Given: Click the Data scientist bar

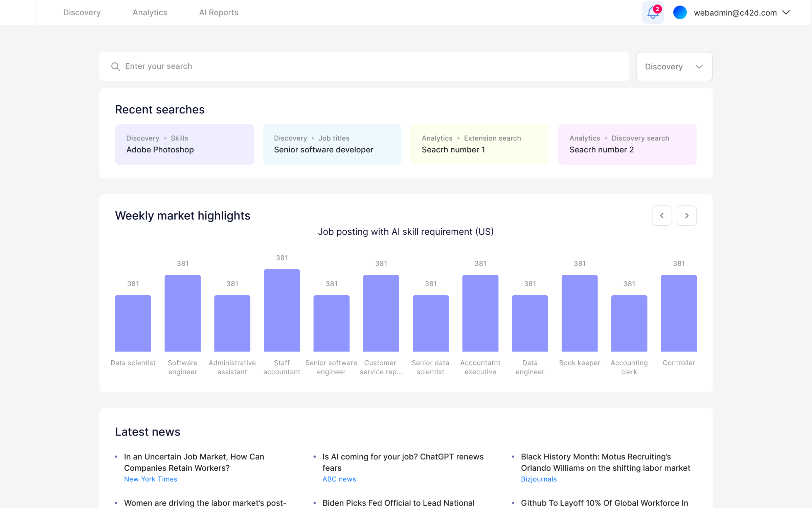Looking at the screenshot, I should [x=133, y=323].
